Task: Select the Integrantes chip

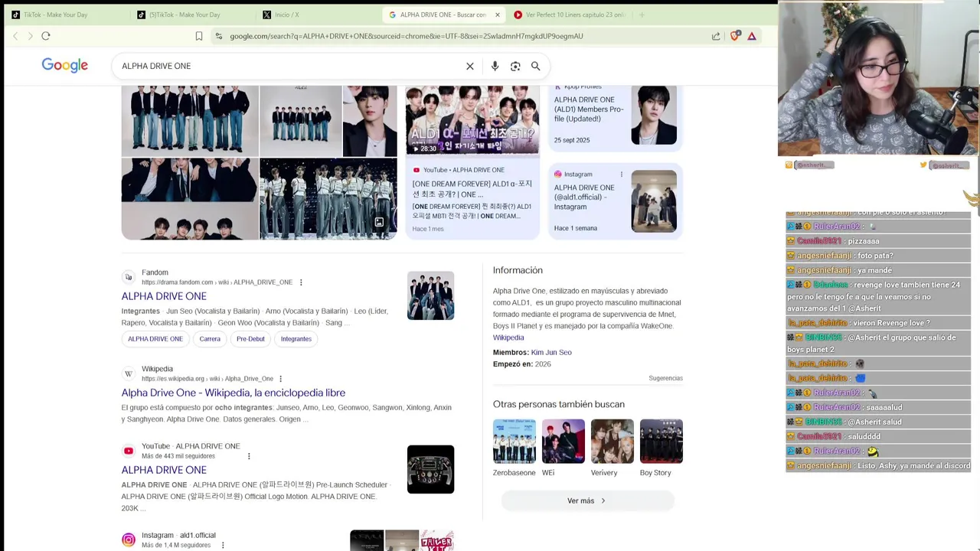Action: pos(296,339)
